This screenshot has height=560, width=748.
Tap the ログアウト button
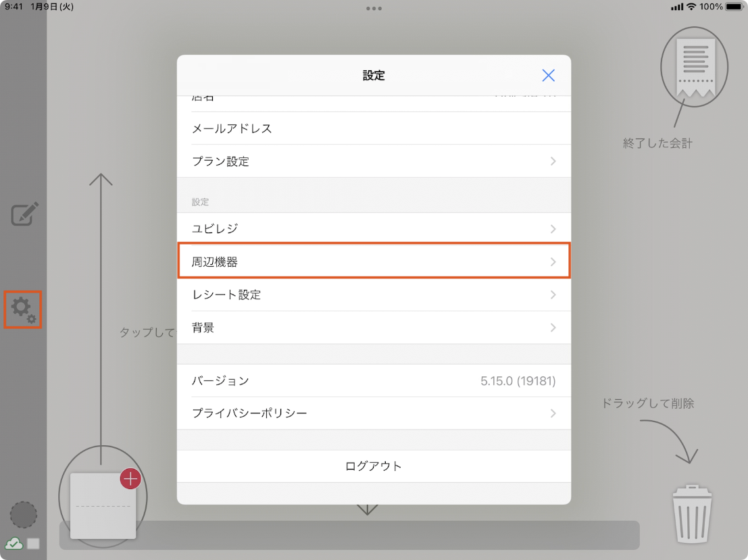coord(374,466)
